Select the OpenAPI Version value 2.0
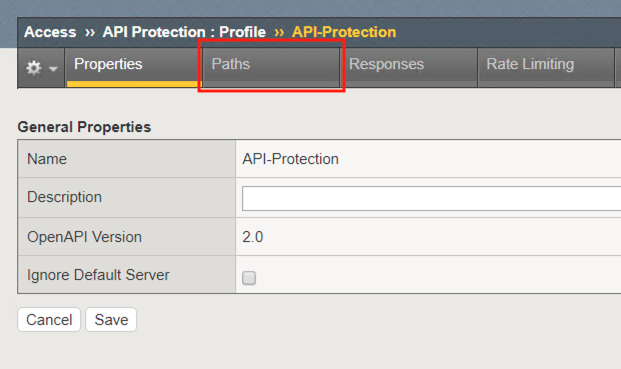This screenshot has height=369, width=621. (253, 237)
